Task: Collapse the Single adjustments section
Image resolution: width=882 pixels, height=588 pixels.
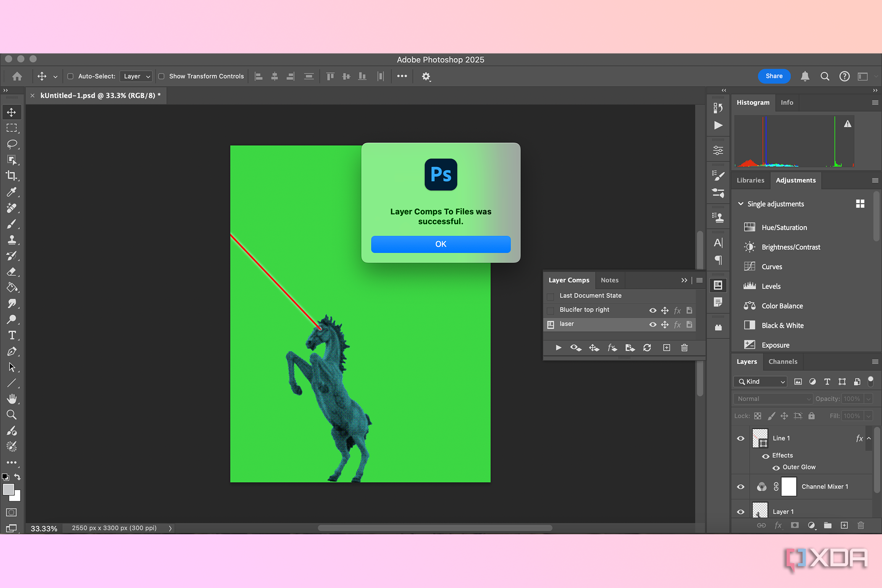Action: (741, 204)
